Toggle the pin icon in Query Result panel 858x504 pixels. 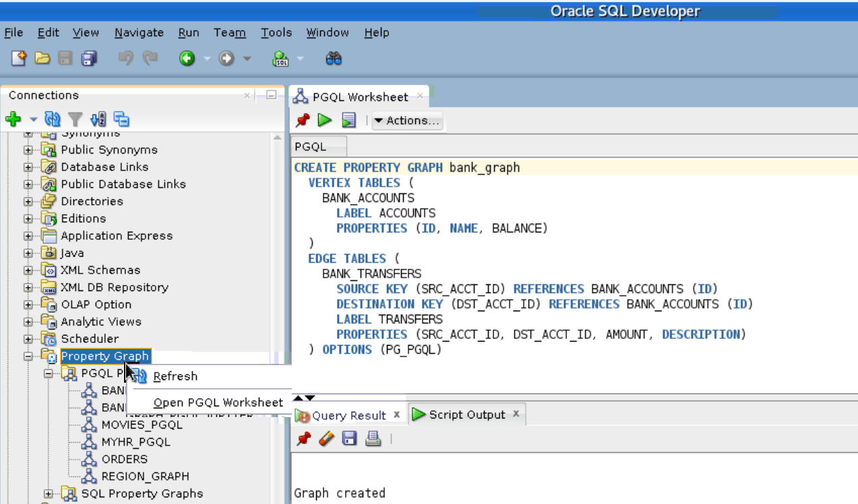303,439
